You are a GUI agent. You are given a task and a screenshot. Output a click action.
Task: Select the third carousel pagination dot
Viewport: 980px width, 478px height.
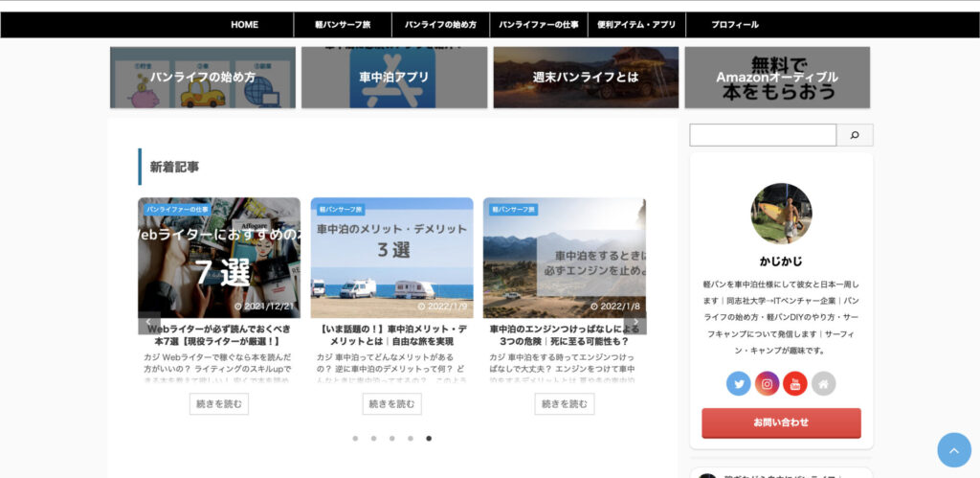coord(391,439)
